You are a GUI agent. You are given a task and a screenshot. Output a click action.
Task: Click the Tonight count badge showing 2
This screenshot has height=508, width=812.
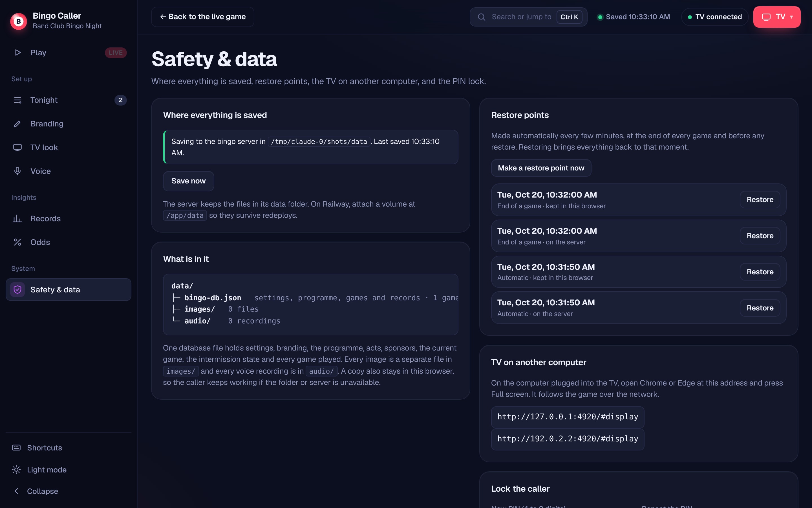[120, 100]
